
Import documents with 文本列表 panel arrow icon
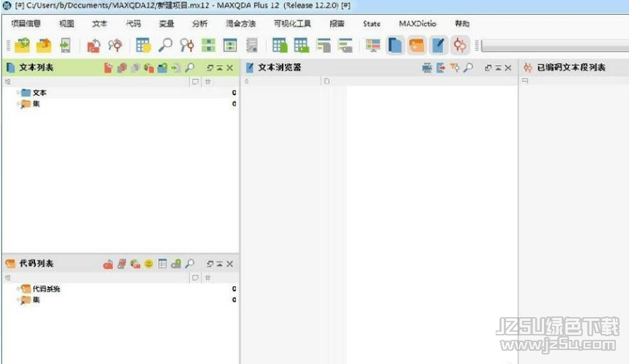pyautogui.click(x=175, y=68)
